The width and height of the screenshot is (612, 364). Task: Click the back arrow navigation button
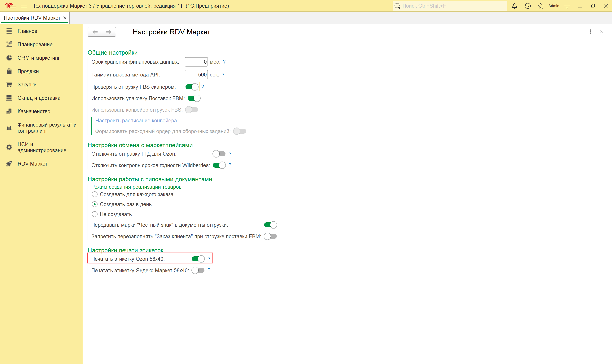[95, 32]
